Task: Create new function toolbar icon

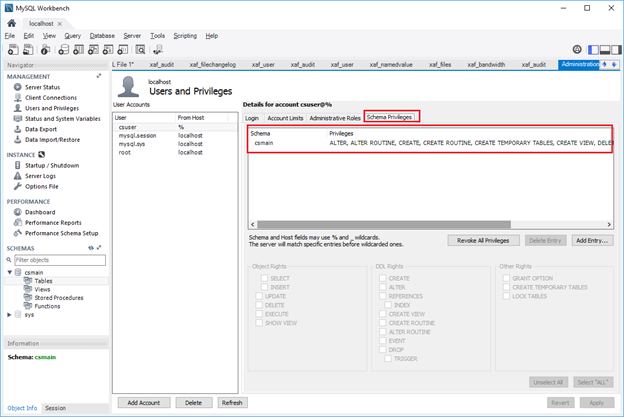Action: tap(123, 50)
